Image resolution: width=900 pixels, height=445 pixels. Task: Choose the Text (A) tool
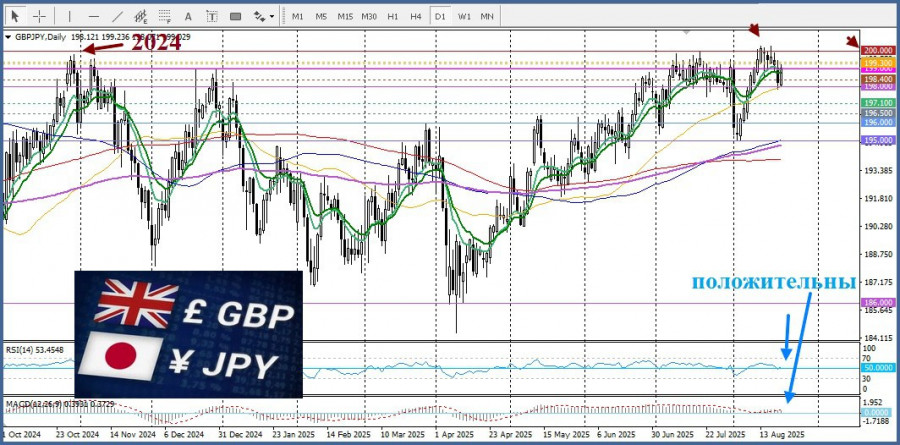coord(188,16)
